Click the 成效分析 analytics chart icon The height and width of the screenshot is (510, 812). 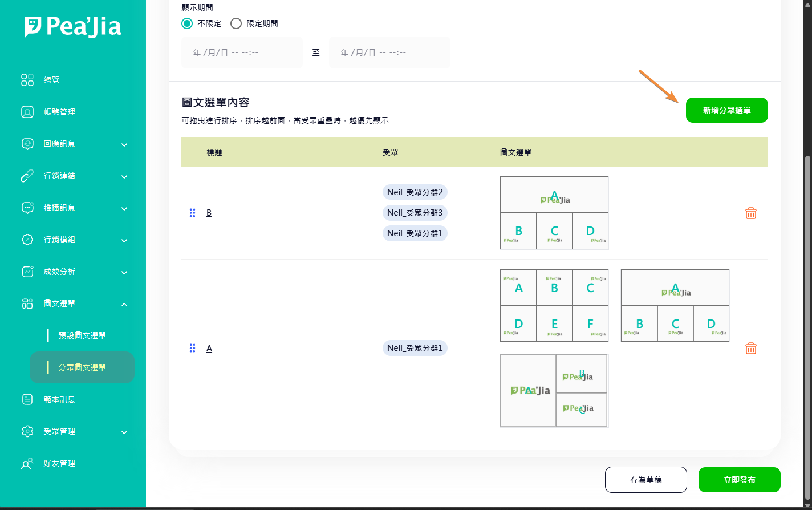click(27, 272)
